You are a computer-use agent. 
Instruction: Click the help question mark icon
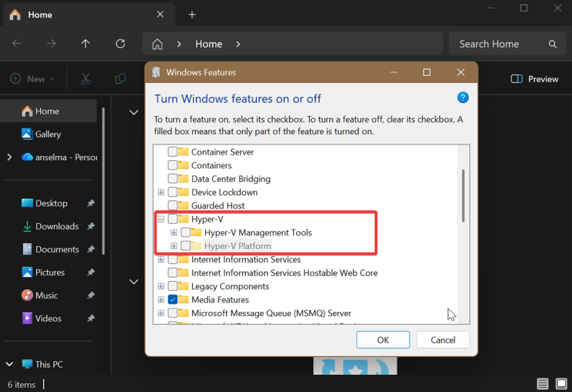tap(463, 98)
